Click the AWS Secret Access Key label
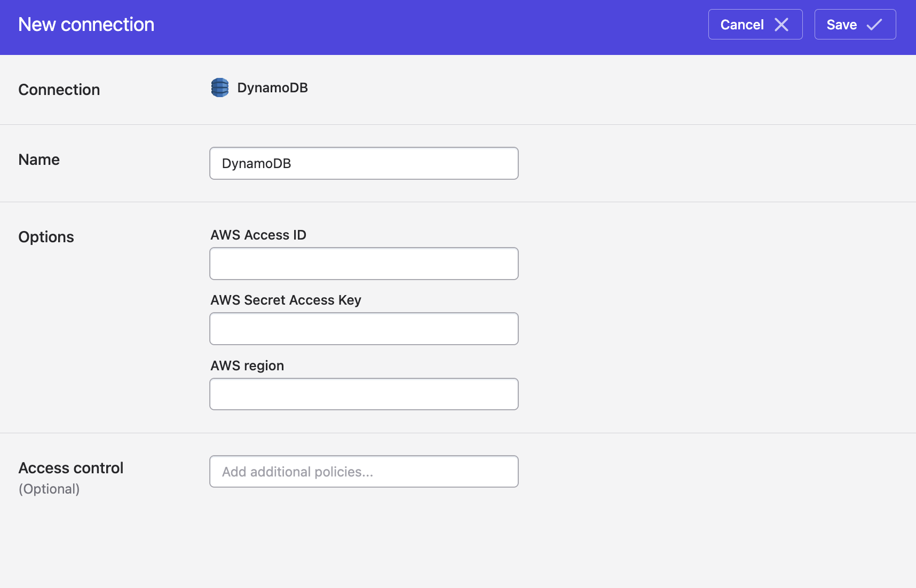This screenshot has width=916, height=588. point(286,300)
